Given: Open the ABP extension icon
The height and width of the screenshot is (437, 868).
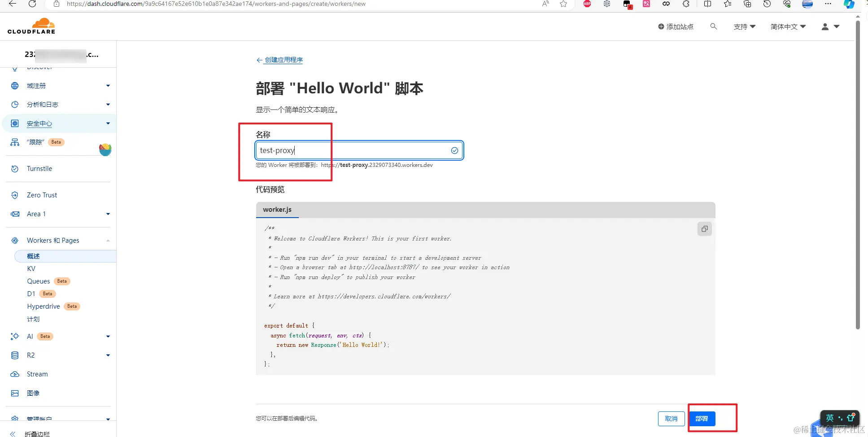Looking at the screenshot, I should [x=587, y=4].
